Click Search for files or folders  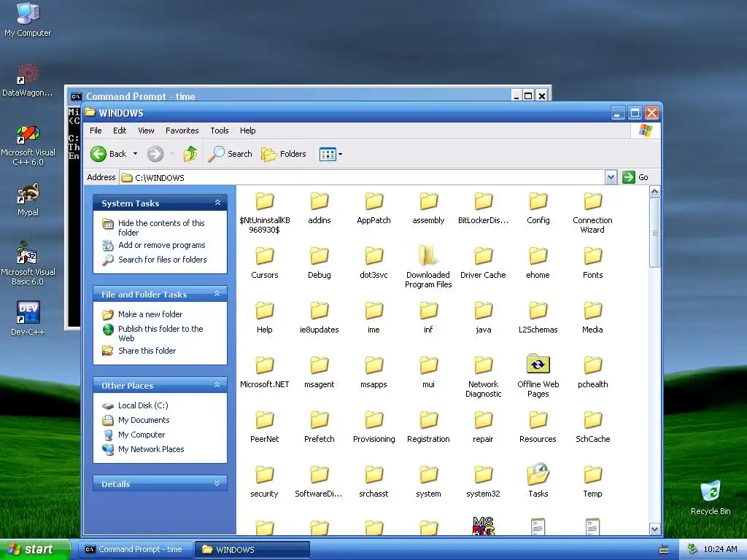pos(163,260)
